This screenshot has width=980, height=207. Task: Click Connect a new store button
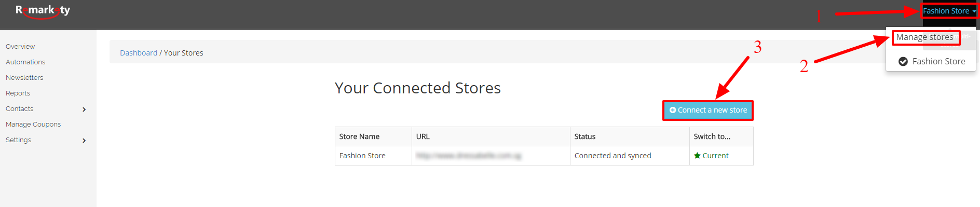pyautogui.click(x=708, y=110)
